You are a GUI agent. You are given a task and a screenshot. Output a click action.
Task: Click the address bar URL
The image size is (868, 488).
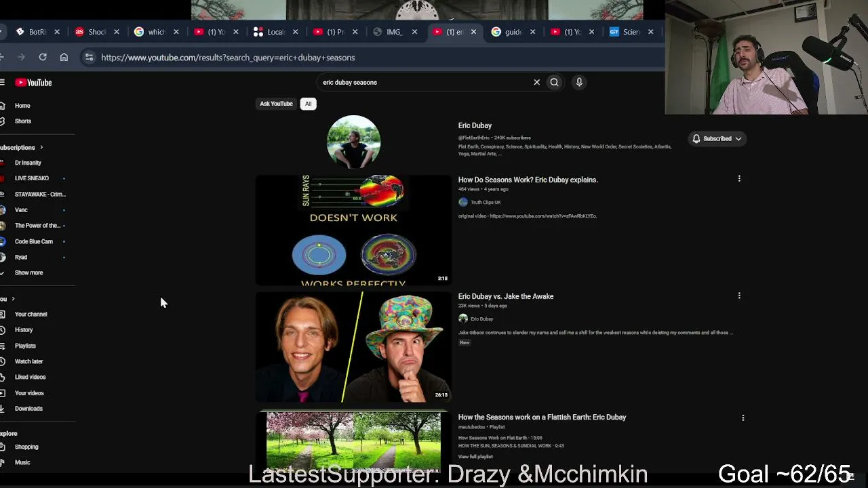(x=228, y=58)
